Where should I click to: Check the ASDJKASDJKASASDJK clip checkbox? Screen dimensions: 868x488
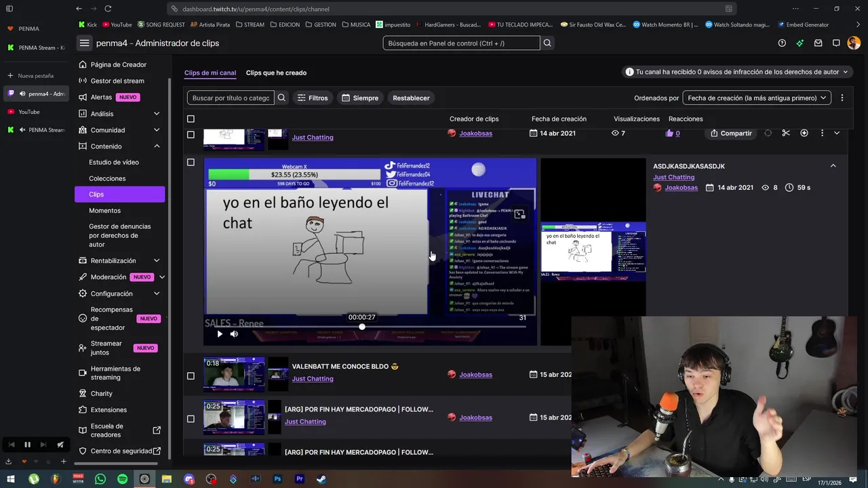(x=191, y=162)
